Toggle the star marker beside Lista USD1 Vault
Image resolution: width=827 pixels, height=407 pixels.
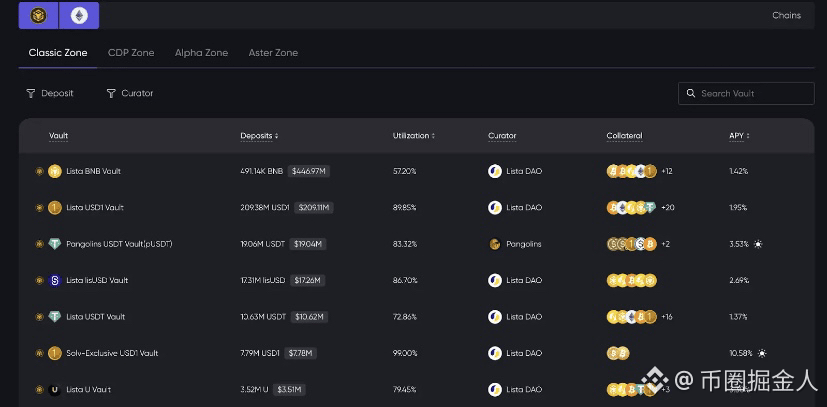pyautogui.click(x=39, y=208)
